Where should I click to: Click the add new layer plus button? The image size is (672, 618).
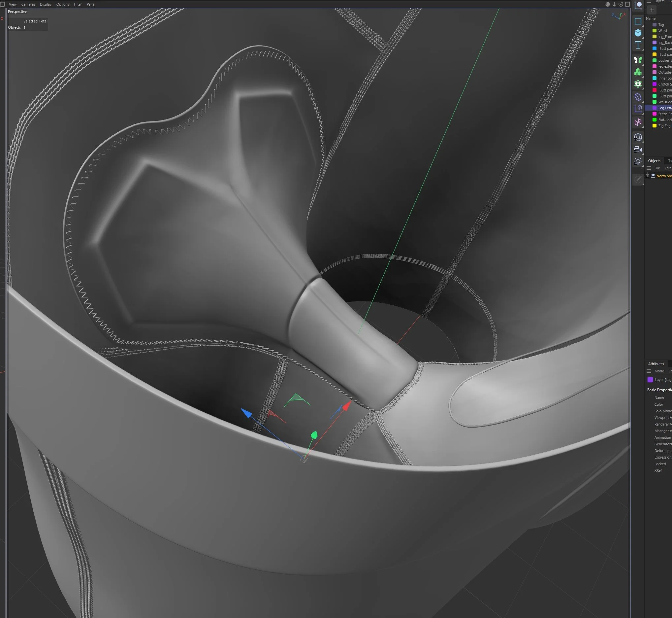(652, 10)
